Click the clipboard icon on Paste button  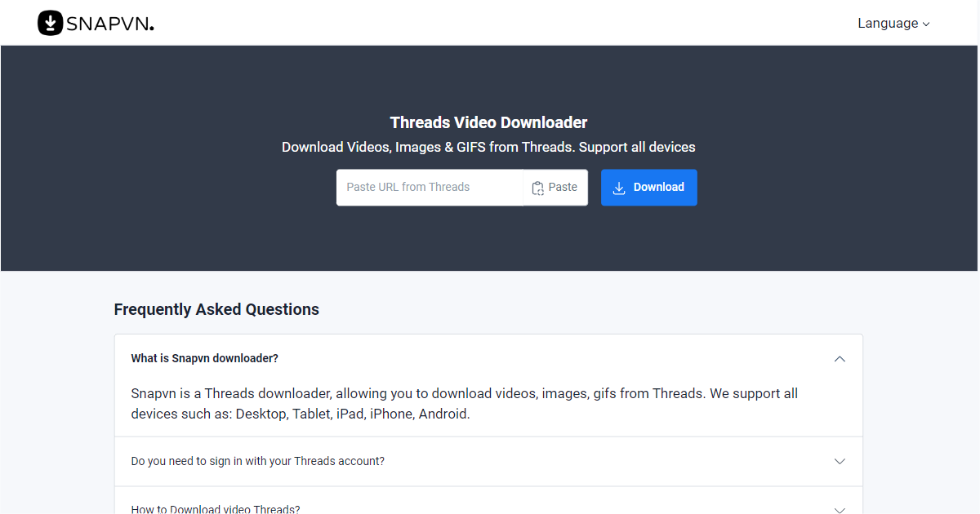(x=537, y=187)
